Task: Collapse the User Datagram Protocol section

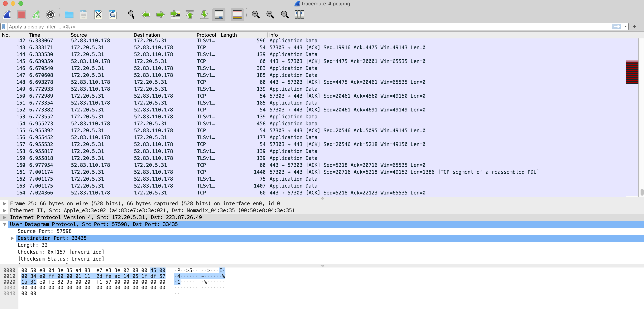Action: [4, 224]
